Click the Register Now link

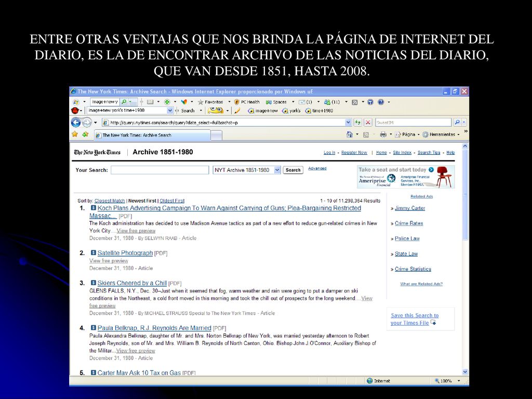[x=354, y=153]
